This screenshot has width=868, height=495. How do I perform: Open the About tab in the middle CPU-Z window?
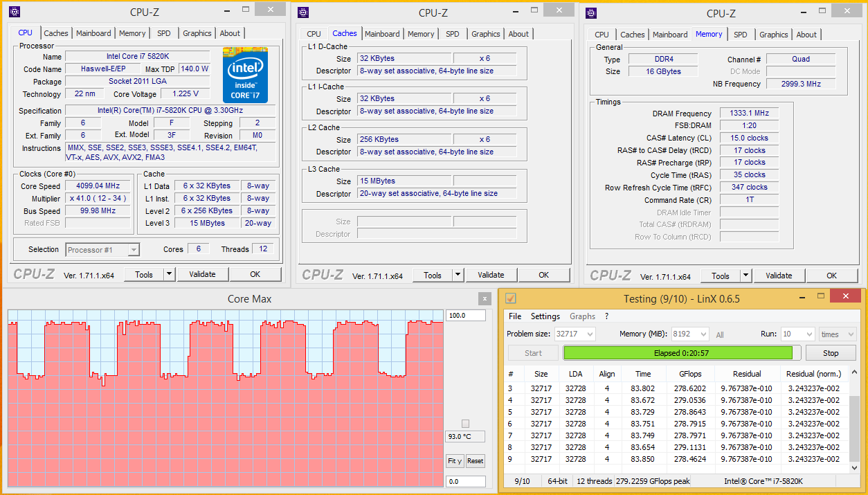pyautogui.click(x=518, y=34)
